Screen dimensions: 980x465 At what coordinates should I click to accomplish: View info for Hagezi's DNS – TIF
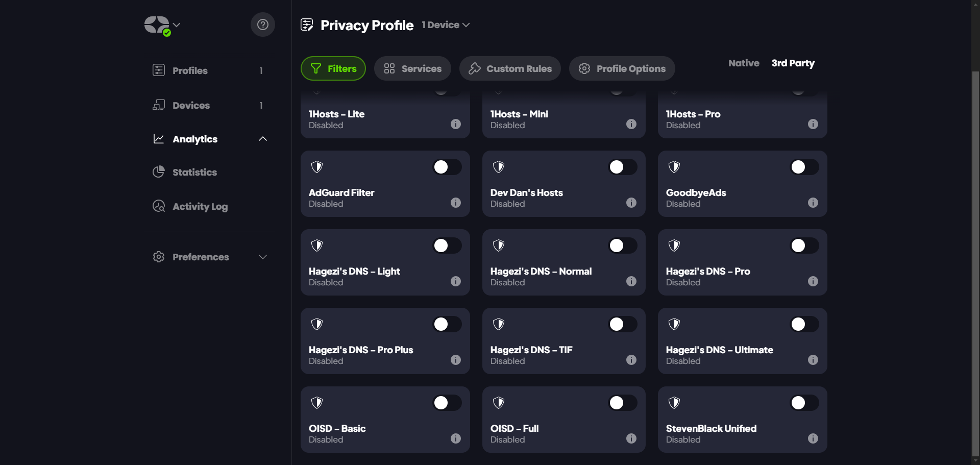[631, 360]
